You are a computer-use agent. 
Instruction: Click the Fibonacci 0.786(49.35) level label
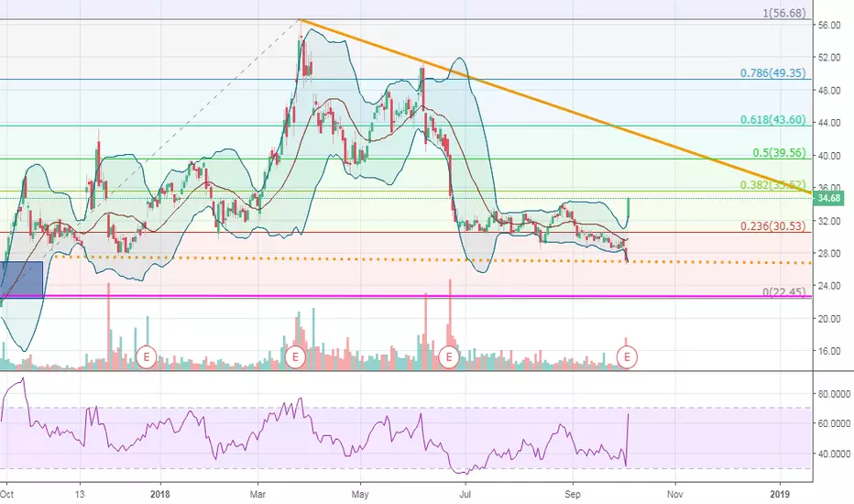tap(772, 73)
